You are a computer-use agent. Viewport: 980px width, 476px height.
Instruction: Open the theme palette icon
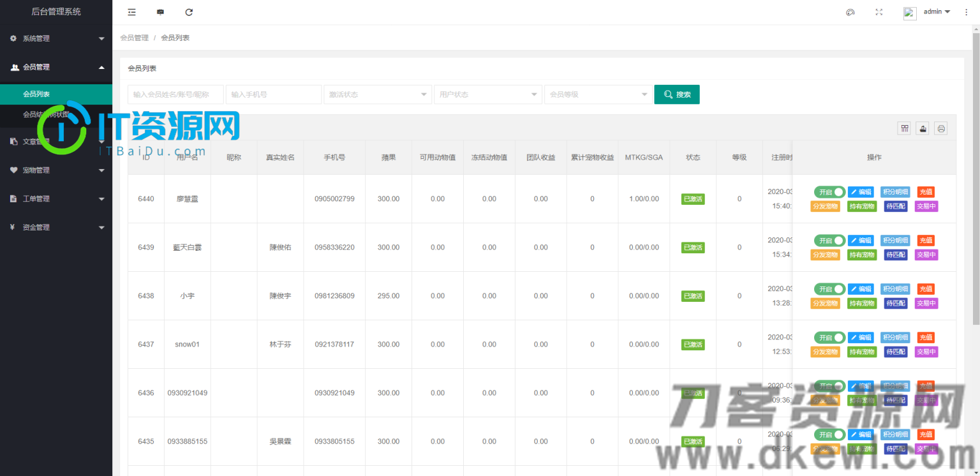[x=850, y=12]
